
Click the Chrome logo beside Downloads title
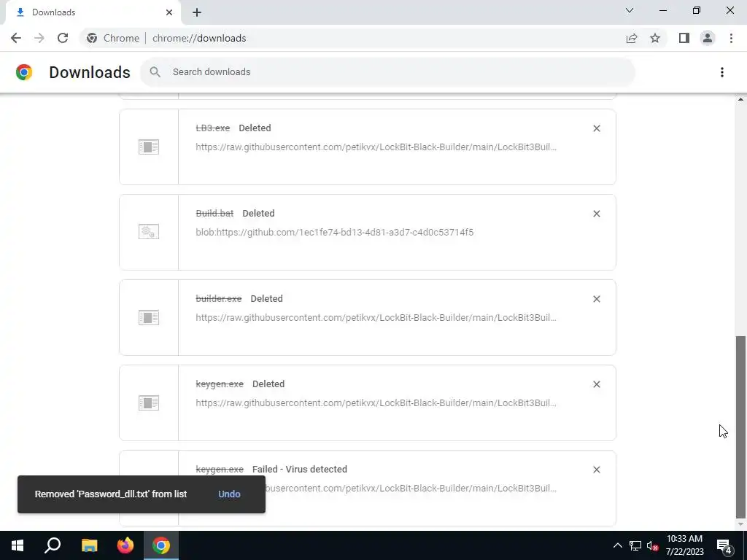[x=24, y=72]
